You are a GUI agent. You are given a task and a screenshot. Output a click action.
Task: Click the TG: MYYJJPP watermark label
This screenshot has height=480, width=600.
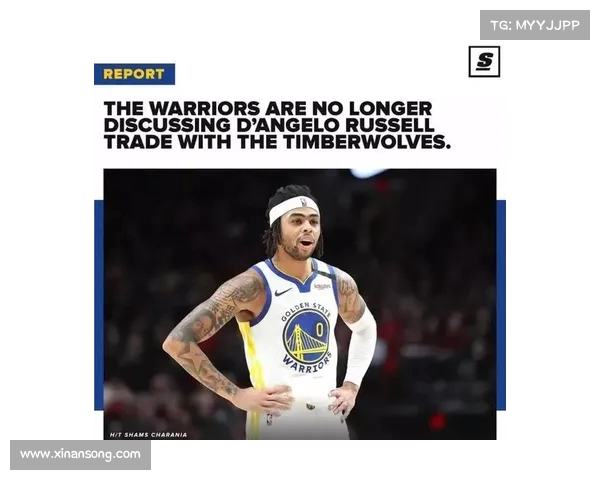click(535, 25)
